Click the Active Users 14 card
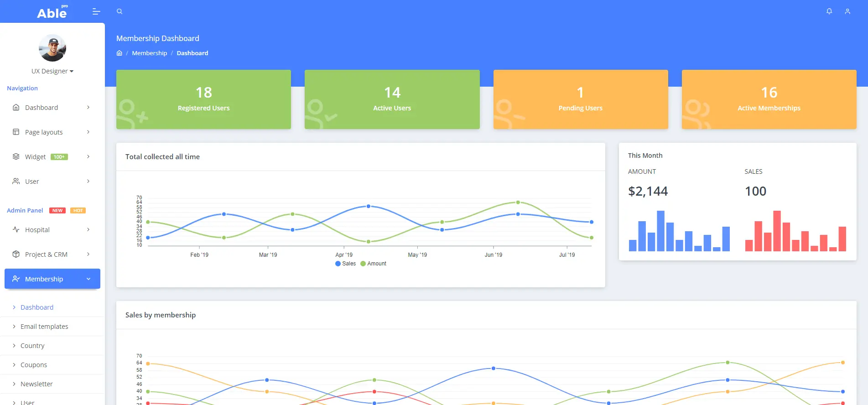The height and width of the screenshot is (405, 868). 392,99
